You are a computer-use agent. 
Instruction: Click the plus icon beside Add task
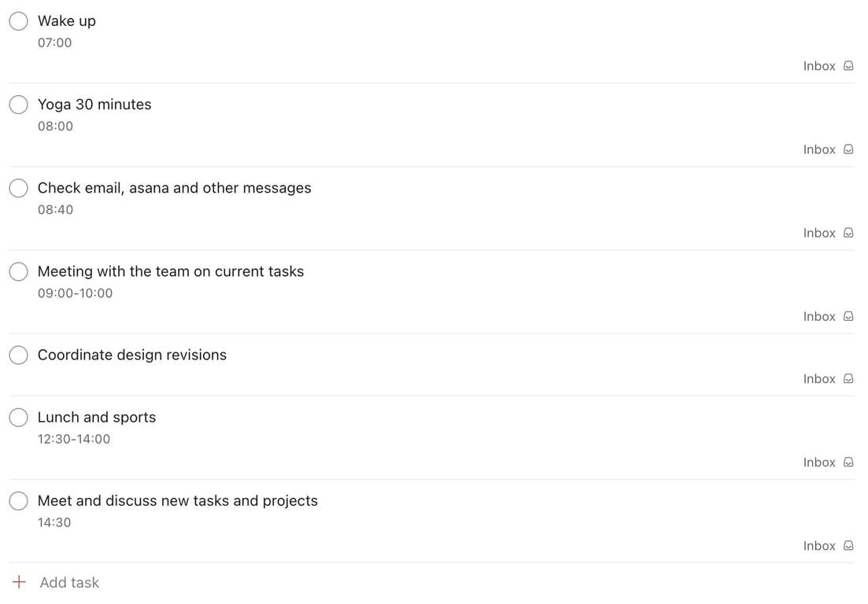pyautogui.click(x=19, y=582)
